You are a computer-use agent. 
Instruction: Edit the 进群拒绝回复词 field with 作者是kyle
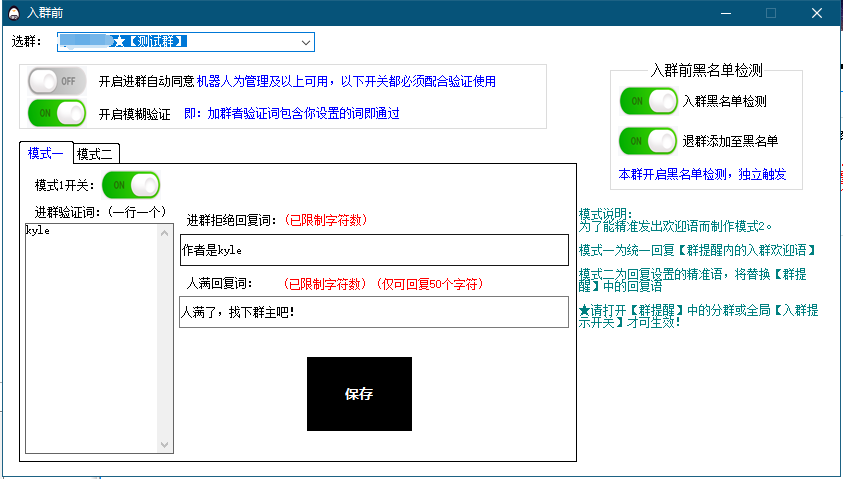click(x=374, y=250)
